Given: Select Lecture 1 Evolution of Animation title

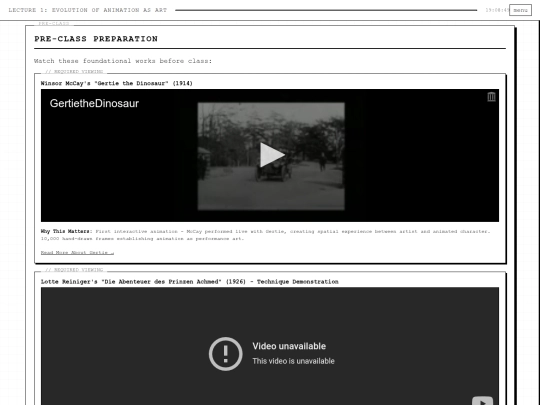Looking at the screenshot, I should tap(88, 10).
